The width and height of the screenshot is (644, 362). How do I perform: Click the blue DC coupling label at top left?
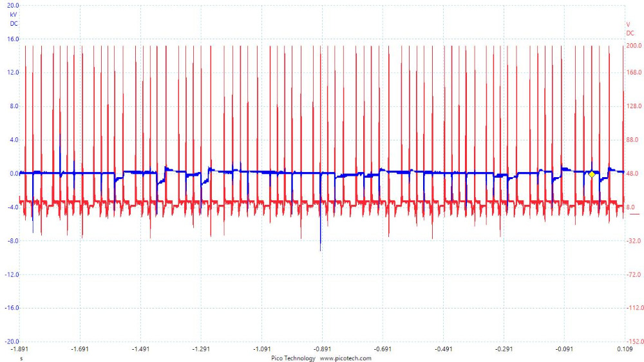point(14,23)
